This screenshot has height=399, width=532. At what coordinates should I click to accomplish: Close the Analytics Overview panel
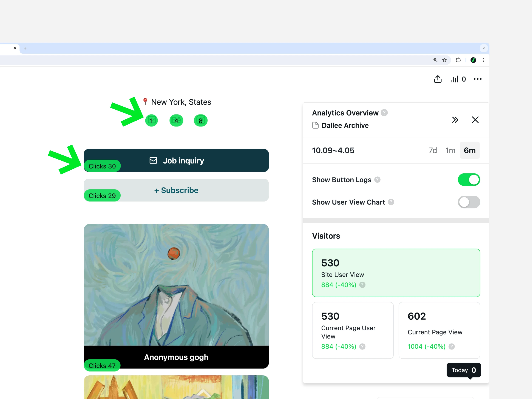click(475, 120)
